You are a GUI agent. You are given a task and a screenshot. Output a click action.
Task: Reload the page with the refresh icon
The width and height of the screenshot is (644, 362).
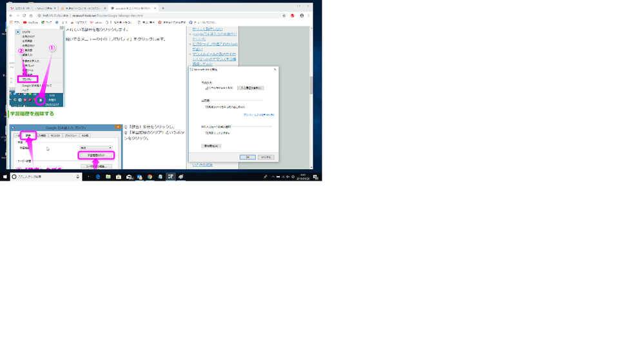pos(24,15)
